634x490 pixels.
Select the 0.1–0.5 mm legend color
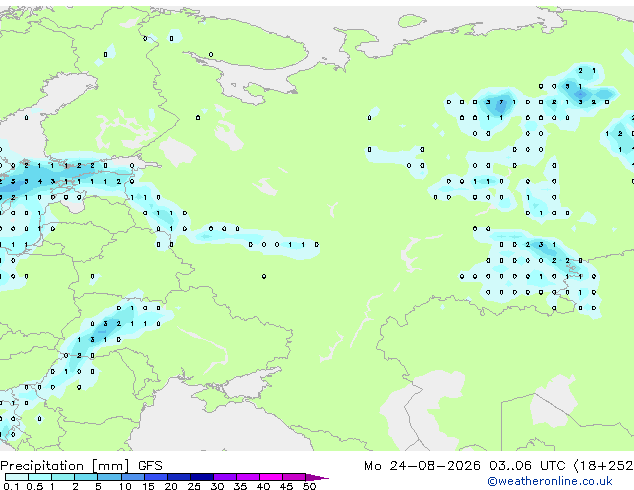click(17, 477)
